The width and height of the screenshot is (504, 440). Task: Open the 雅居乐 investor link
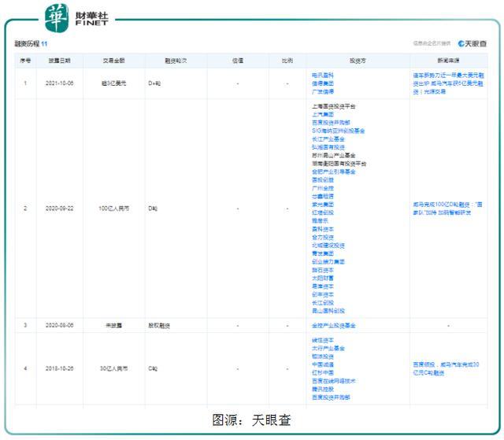(x=321, y=221)
